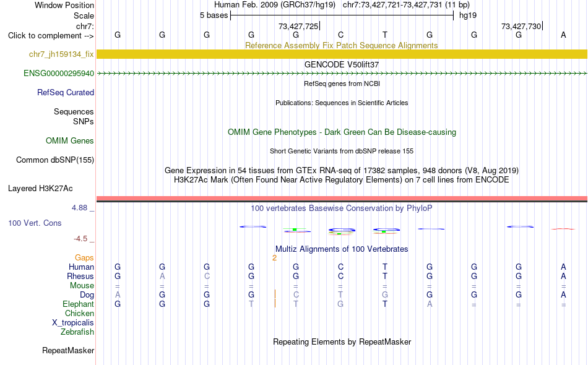Image resolution: width=588 pixels, height=365 pixels.
Task: Click the green arrowed GENCODE gene line
Action: click(x=342, y=74)
